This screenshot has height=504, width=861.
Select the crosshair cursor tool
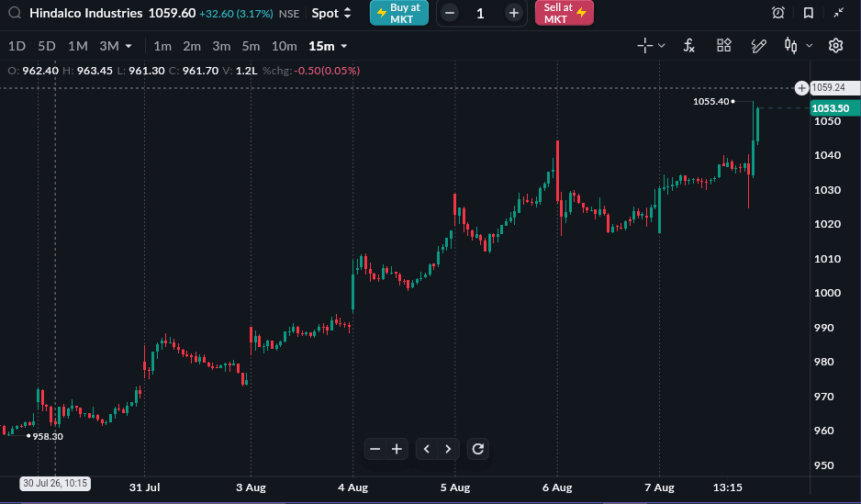(644, 46)
